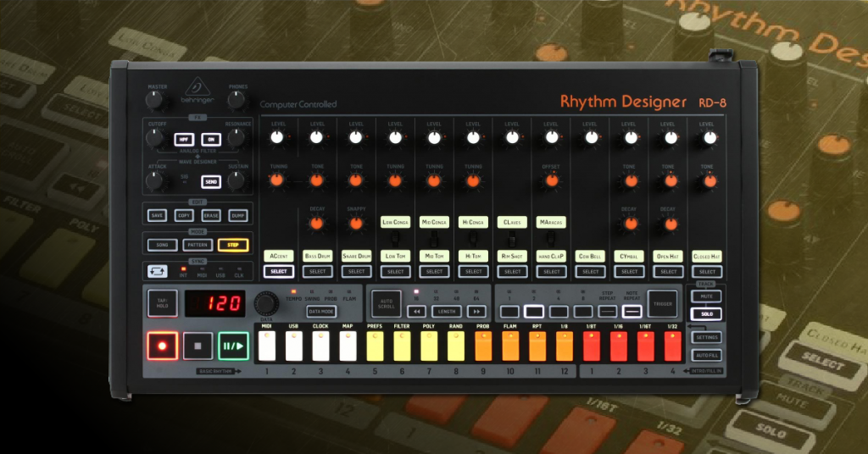Click the sync loop-arrows icon button
868x454 pixels.
[158, 272]
